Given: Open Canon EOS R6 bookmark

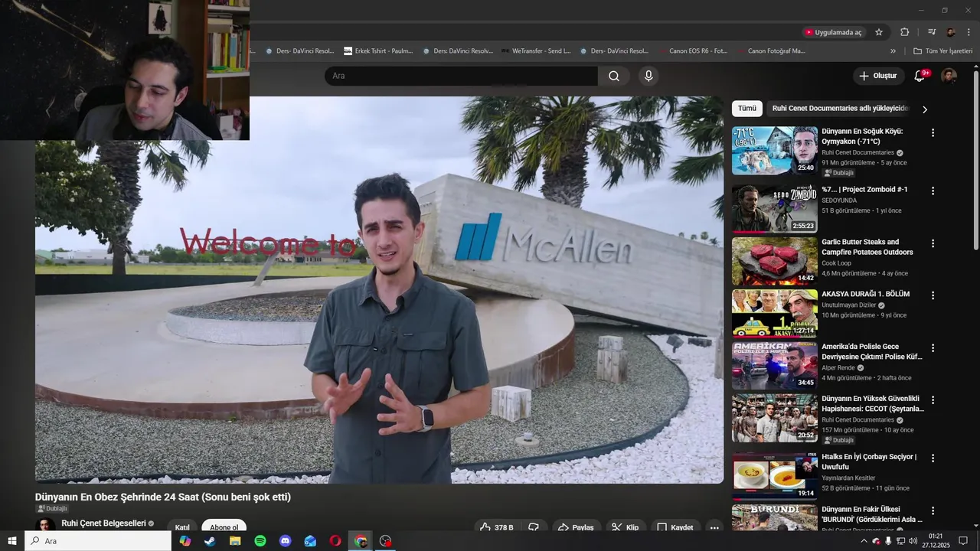Looking at the screenshot, I should pyautogui.click(x=693, y=51).
